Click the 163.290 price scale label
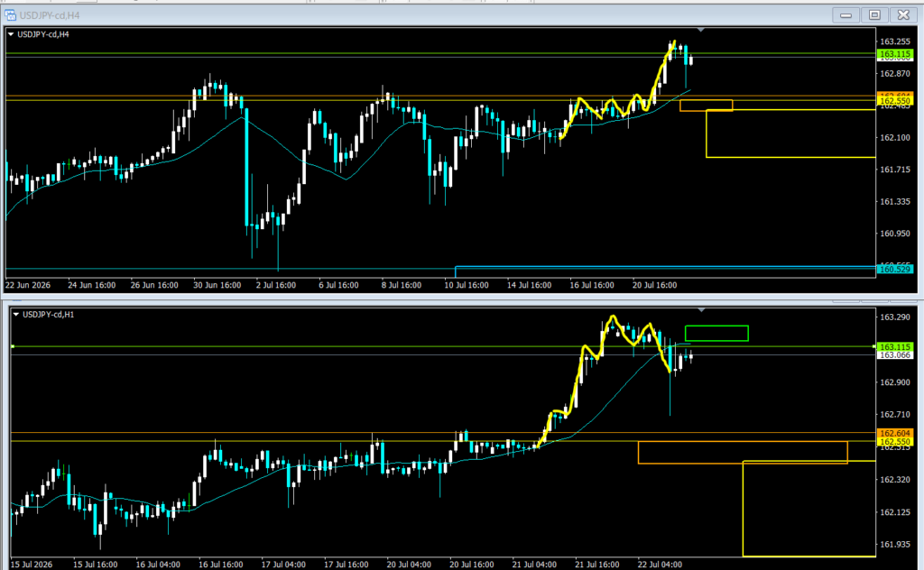The image size is (924, 570). pyautogui.click(x=894, y=317)
